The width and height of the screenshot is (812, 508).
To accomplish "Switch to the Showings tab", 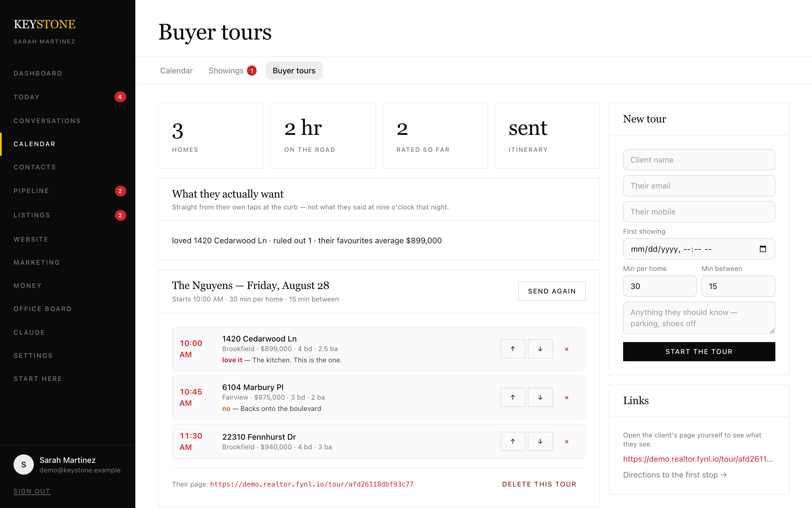I will tap(232, 71).
